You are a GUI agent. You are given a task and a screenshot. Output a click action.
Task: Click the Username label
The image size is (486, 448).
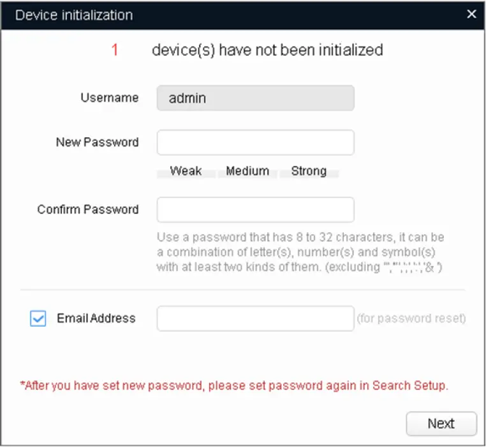[109, 98]
